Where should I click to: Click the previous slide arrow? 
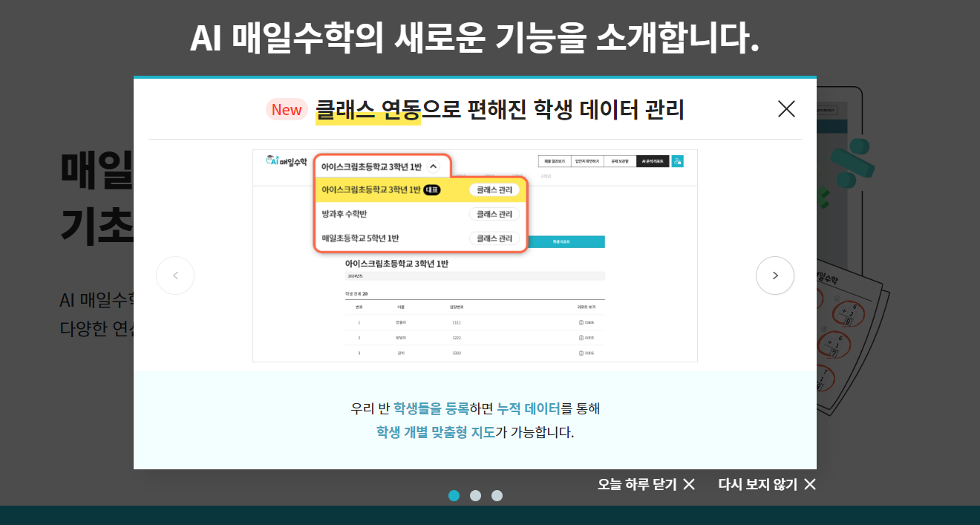(175, 275)
